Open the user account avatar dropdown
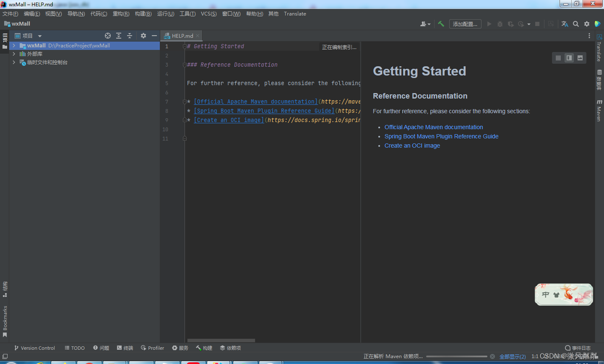The height and width of the screenshot is (364, 604). pyautogui.click(x=425, y=24)
